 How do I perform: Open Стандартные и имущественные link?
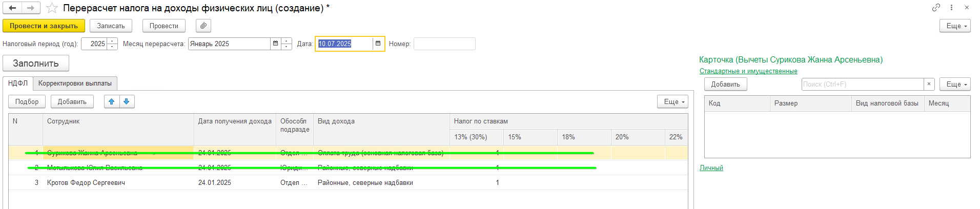click(748, 71)
